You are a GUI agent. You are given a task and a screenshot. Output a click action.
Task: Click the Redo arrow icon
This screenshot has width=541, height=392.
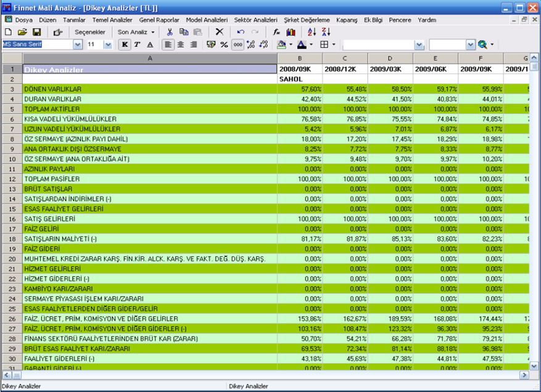pos(255,32)
